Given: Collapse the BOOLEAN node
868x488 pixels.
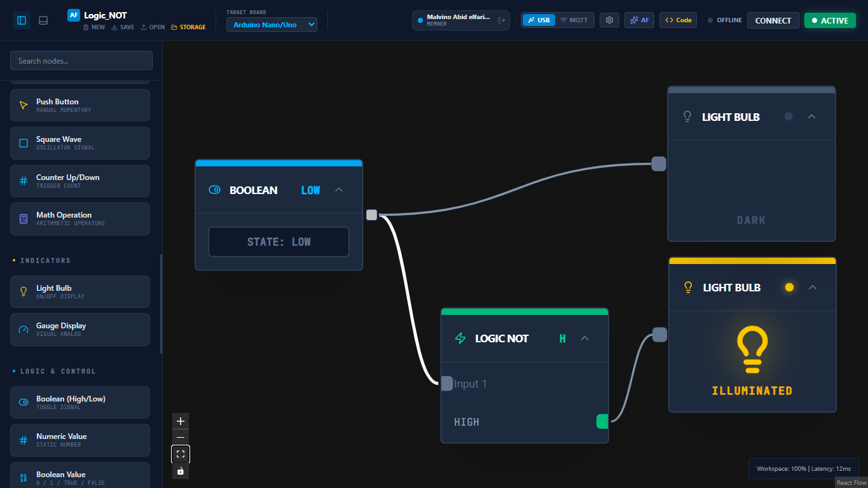Looking at the screenshot, I should click(339, 190).
